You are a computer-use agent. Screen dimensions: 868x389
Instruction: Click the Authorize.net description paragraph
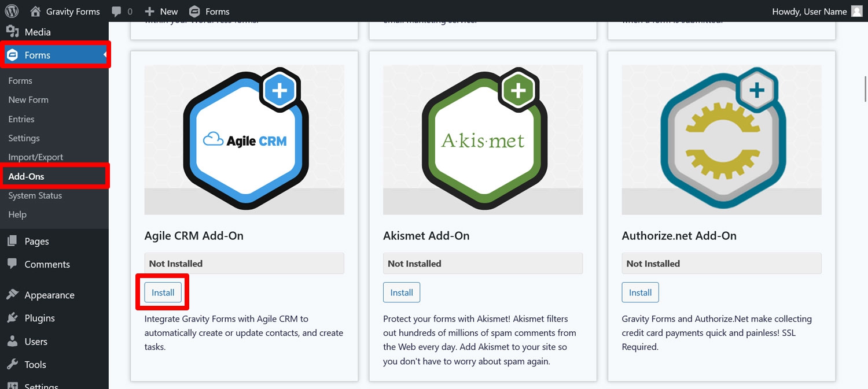[x=717, y=333]
